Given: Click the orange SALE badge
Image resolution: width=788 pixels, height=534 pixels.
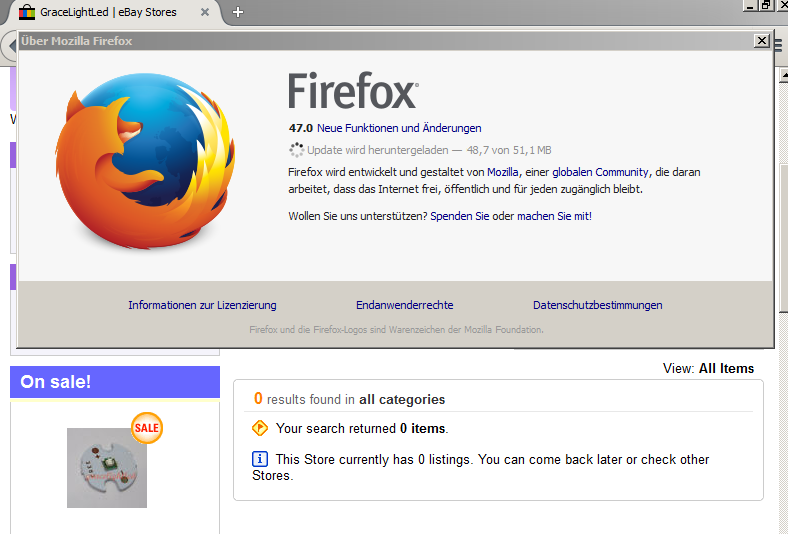Looking at the screenshot, I should pos(147,428).
